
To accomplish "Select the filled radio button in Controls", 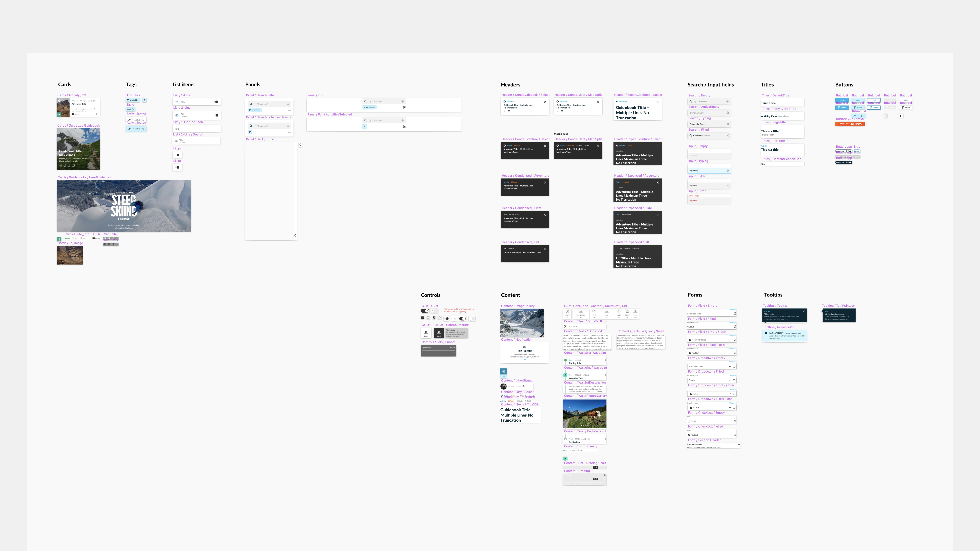I will [434, 318].
